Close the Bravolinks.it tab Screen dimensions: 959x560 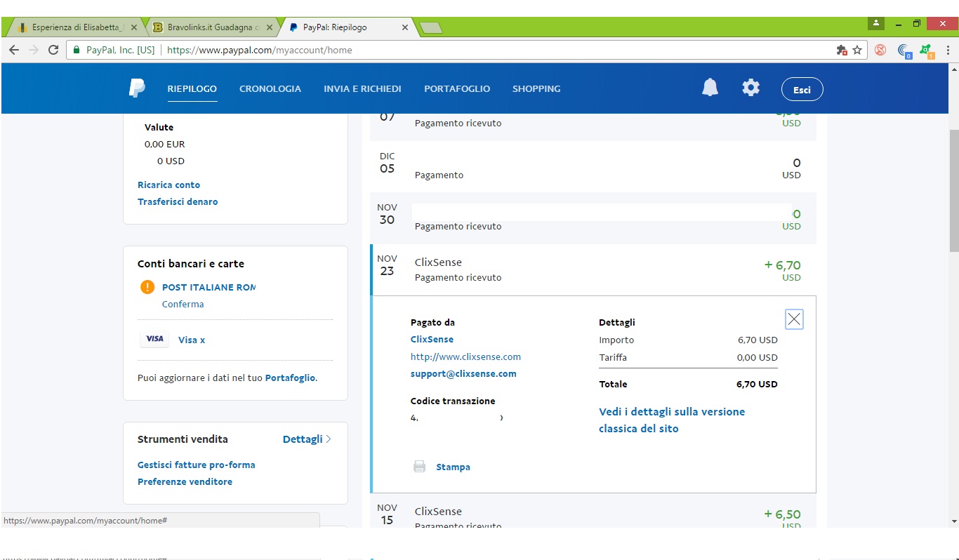click(x=270, y=27)
